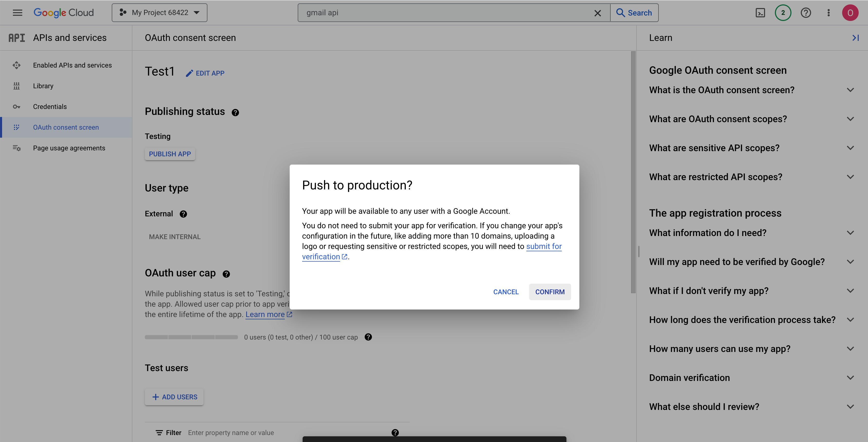Open Enabled APIs and services
This screenshot has height=442, width=868.
point(72,65)
